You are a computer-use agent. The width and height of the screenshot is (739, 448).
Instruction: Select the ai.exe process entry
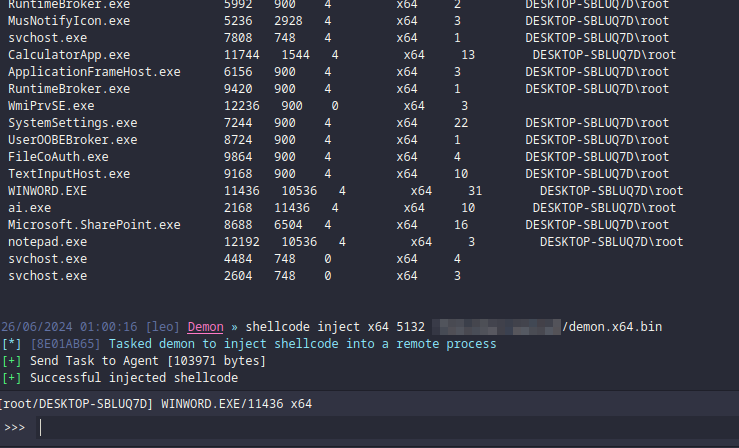tap(23, 207)
